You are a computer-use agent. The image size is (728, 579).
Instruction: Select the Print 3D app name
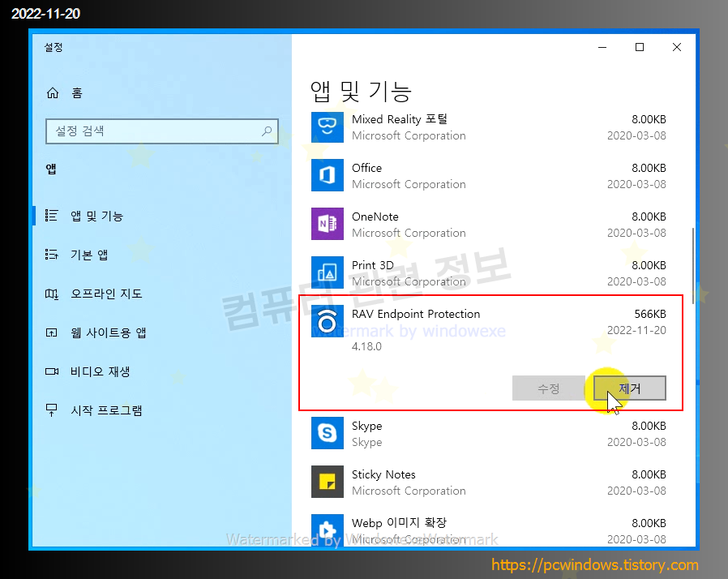point(373,266)
